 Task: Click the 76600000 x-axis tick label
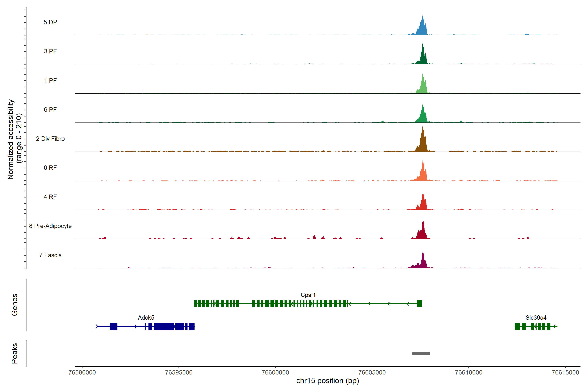pyautogui.click(x=275, y=372)
